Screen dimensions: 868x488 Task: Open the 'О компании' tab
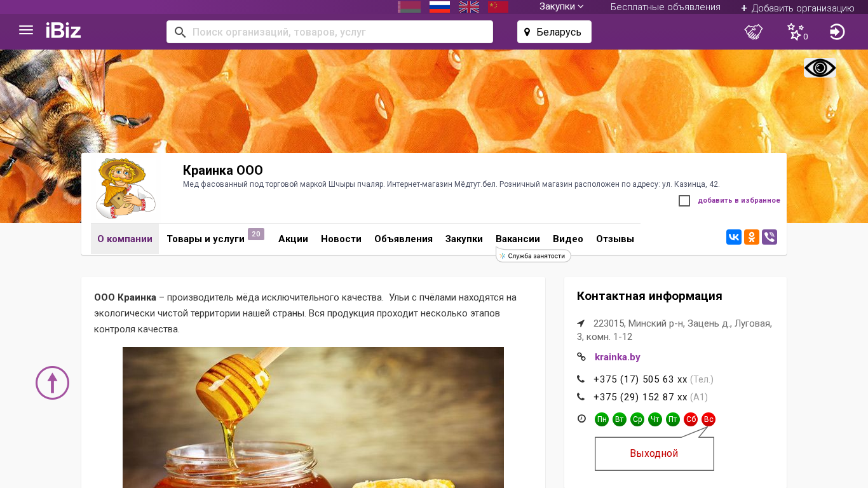(125, 239)
